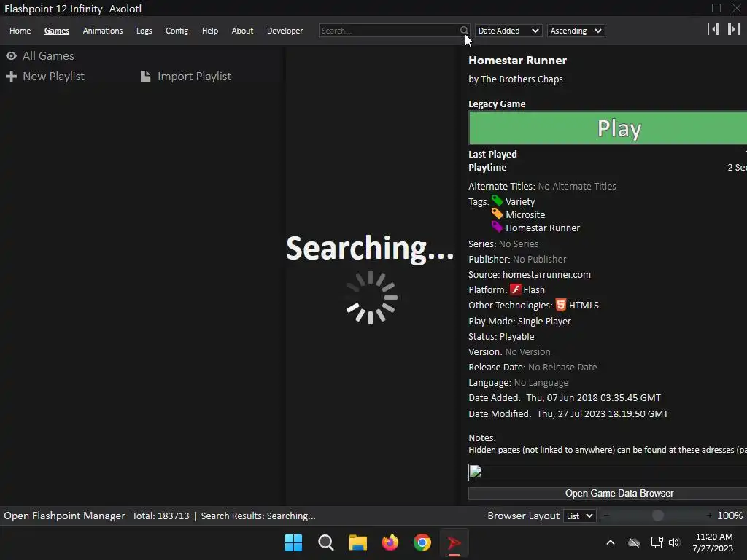Click the 'No Language' field
The height and width of the screenshot is (560, 747).
pos(541,382)
